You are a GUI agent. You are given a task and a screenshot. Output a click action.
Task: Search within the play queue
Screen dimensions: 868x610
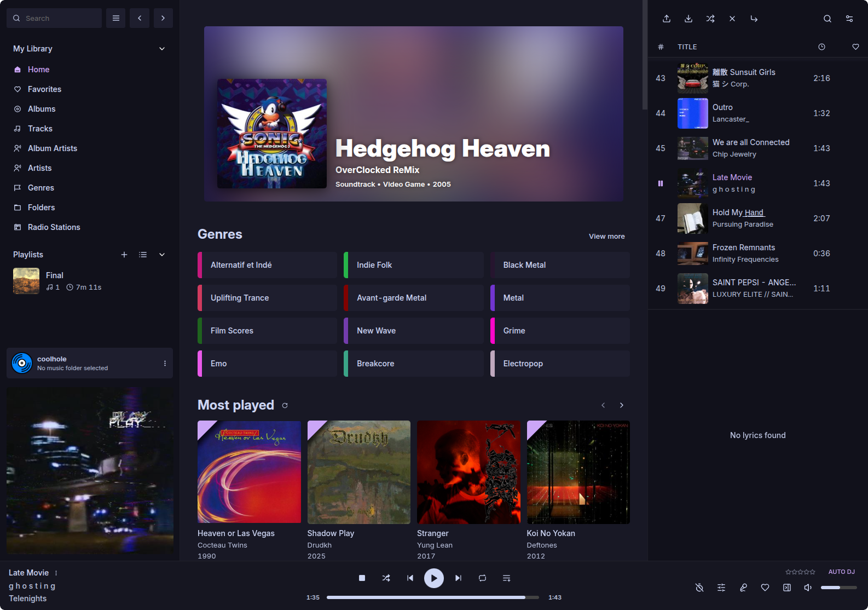(x=828, y=19)
